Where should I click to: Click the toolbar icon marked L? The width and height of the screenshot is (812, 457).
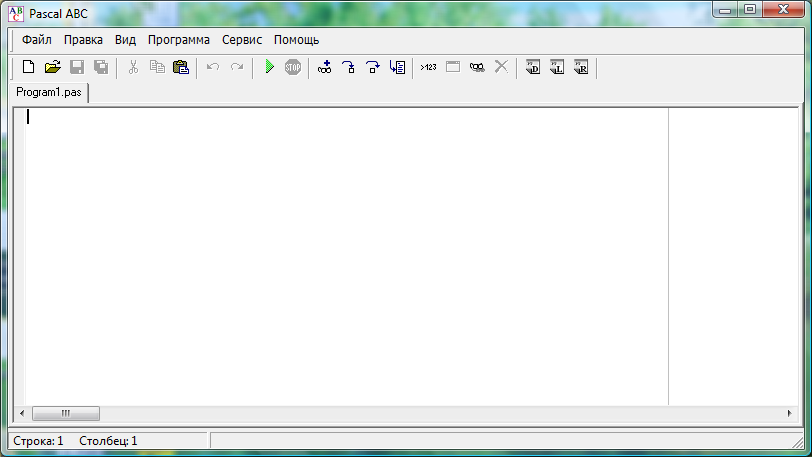(x=557, y=67)
